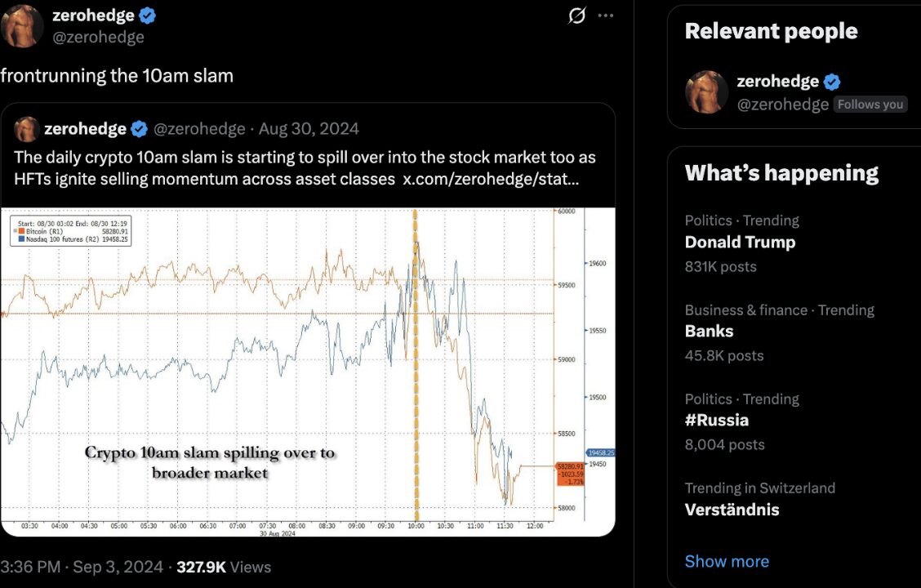The image size is (921, 588).
Task: Open the x.com/zerohedge link in the quoted tweet
Action: 491,179
